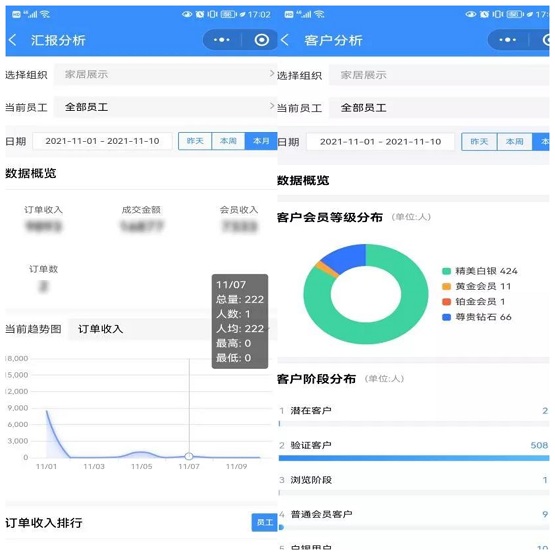The height and width of the screenshot is (555, 555).
Task: Select 昨天 tab on 客户分析
Action: coord(479,142)
